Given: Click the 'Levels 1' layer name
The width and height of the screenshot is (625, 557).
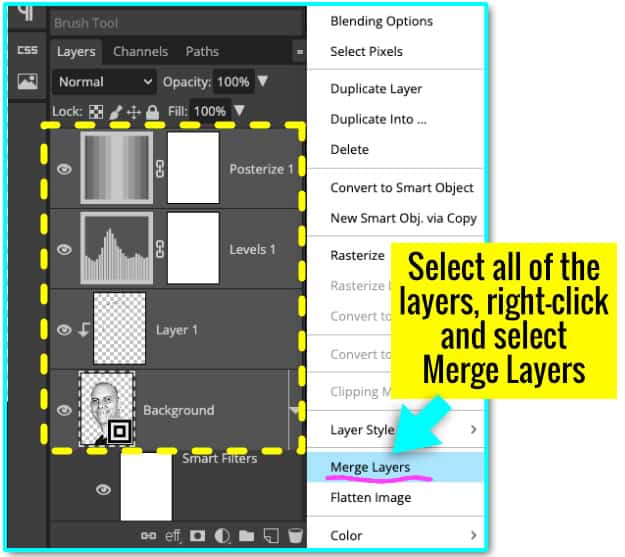Looking at the screenshot, I should pyautogui.click(x=252, y=250).
